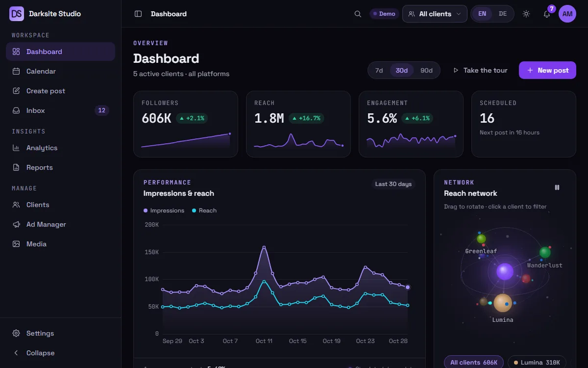
Task: Toggle the Impressions legend series
Action: tap(164, 210)
